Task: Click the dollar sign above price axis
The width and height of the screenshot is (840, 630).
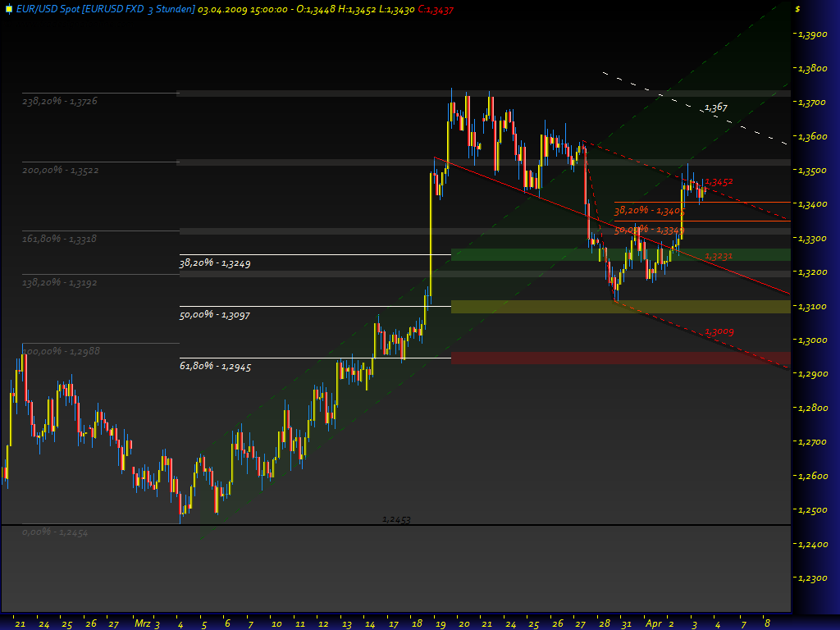Action: tap(798, 9)
